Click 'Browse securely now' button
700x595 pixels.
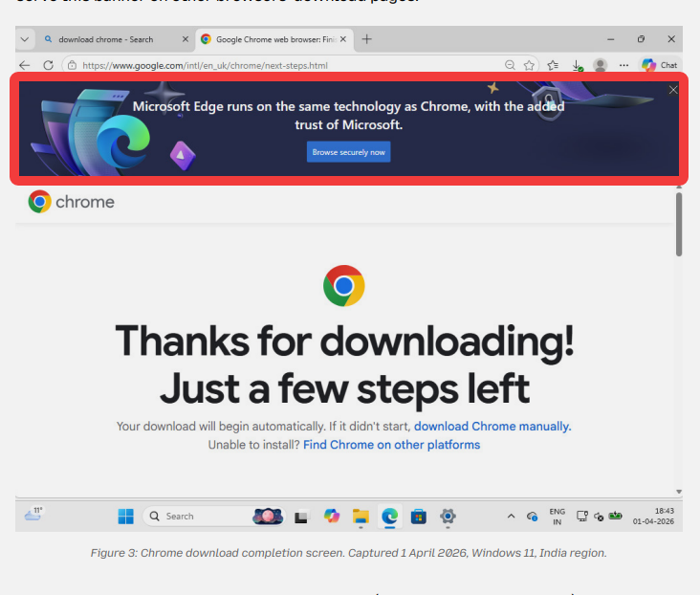[349, 152]
